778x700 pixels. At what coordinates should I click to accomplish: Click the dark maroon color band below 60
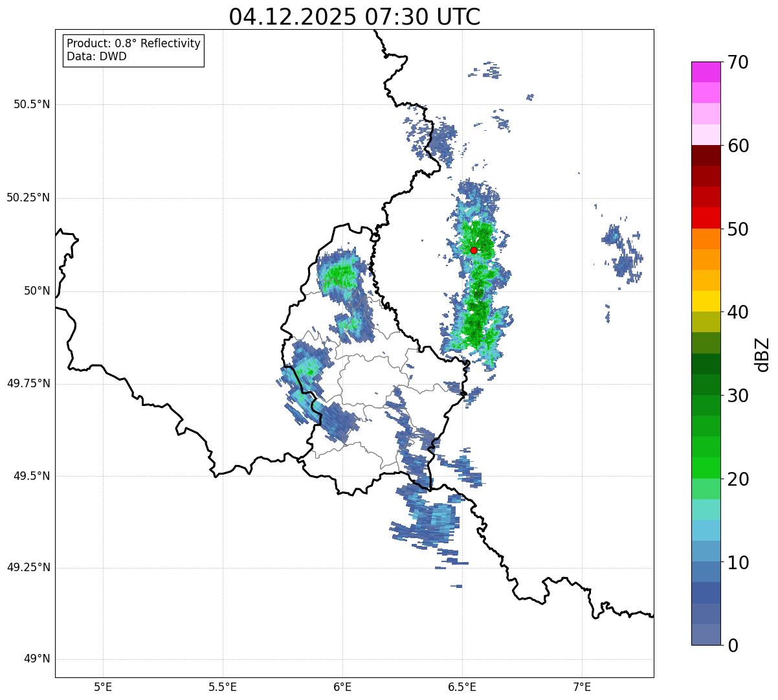(x=706, y=155)
